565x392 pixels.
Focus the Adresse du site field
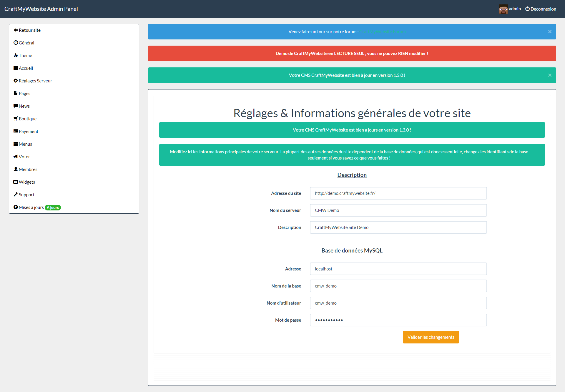click(x=398, y=193)
